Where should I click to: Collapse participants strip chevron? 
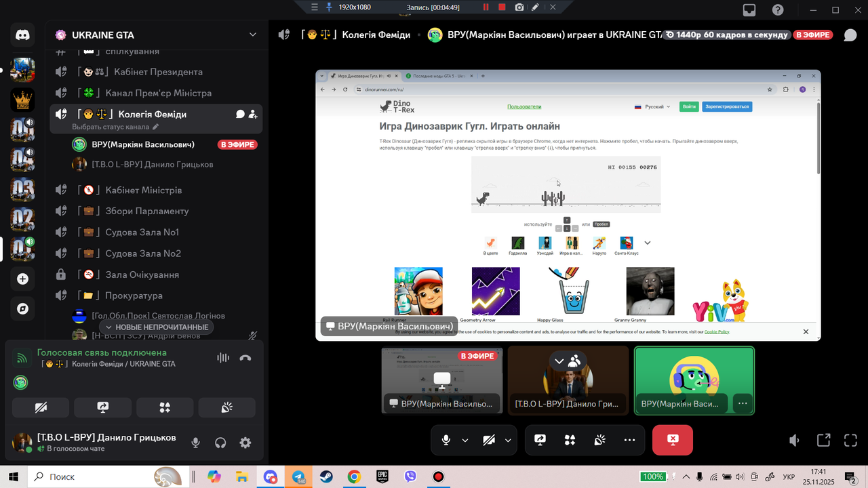[x=559, y=361]
